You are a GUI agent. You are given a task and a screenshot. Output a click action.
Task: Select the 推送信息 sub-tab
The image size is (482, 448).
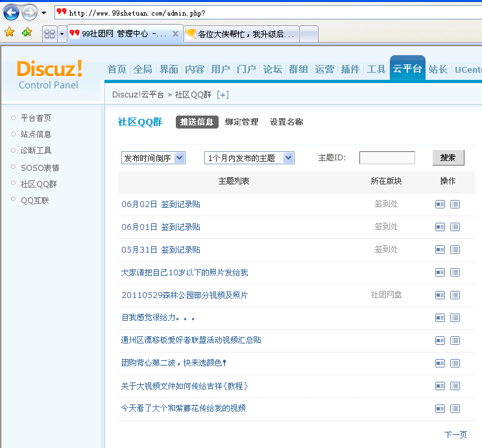(x=197, y=122)
